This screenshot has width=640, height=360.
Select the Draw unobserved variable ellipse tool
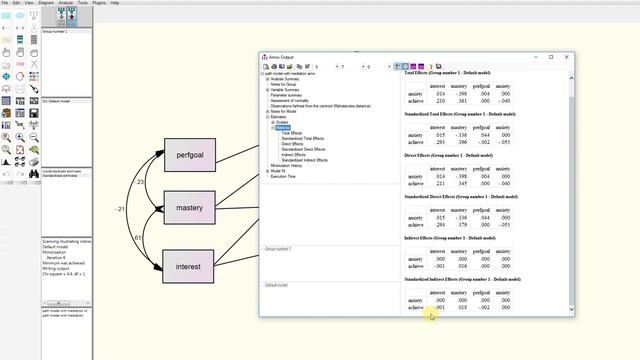click(20, 16)
